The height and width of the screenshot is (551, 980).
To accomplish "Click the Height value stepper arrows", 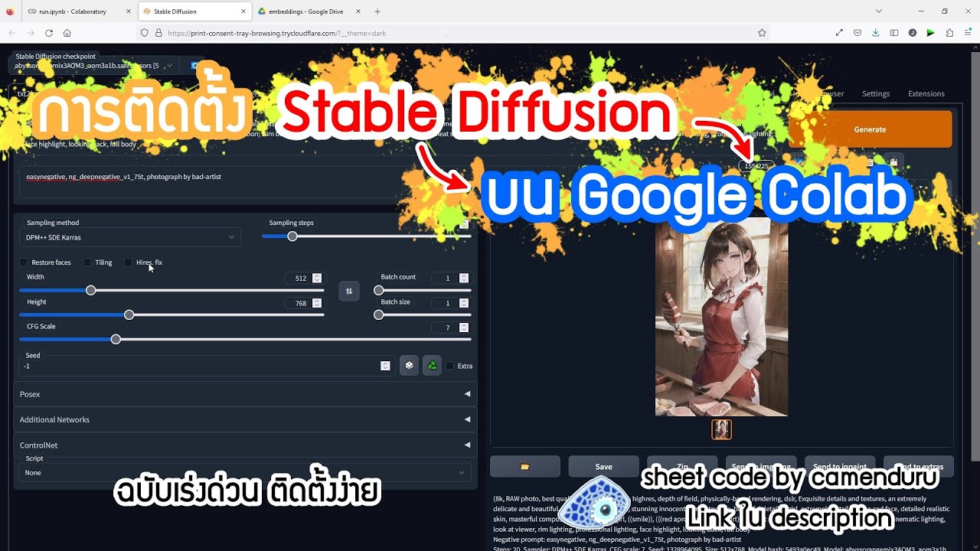I will (x=317, y=303).
